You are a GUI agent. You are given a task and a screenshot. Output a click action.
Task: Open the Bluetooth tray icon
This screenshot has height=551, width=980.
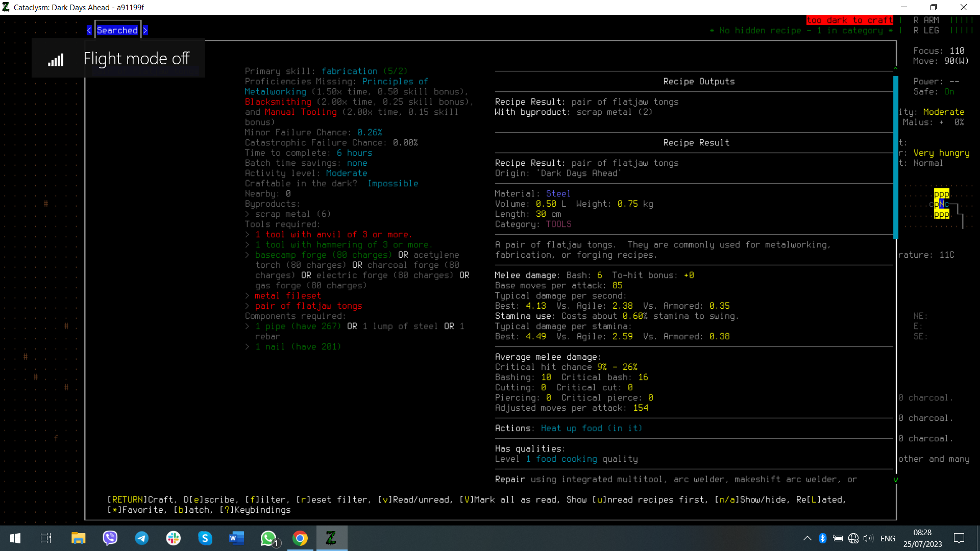coord(822,538)
